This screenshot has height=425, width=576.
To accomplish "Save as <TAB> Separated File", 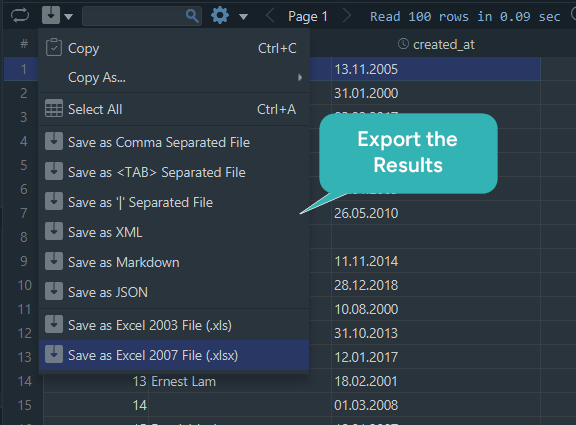I will click(174, 172).
